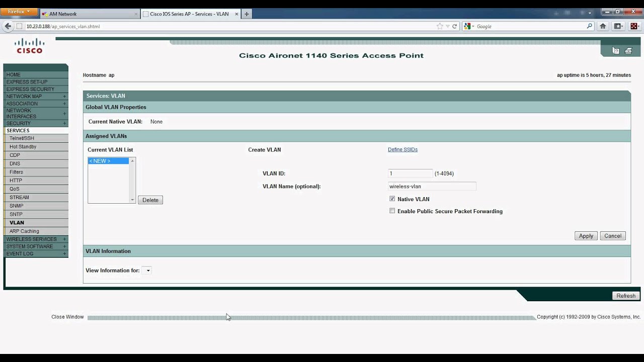Viewport: 644px width, 362px height.
Task: Open the Firefox application menu
Action: coord(19,11)
